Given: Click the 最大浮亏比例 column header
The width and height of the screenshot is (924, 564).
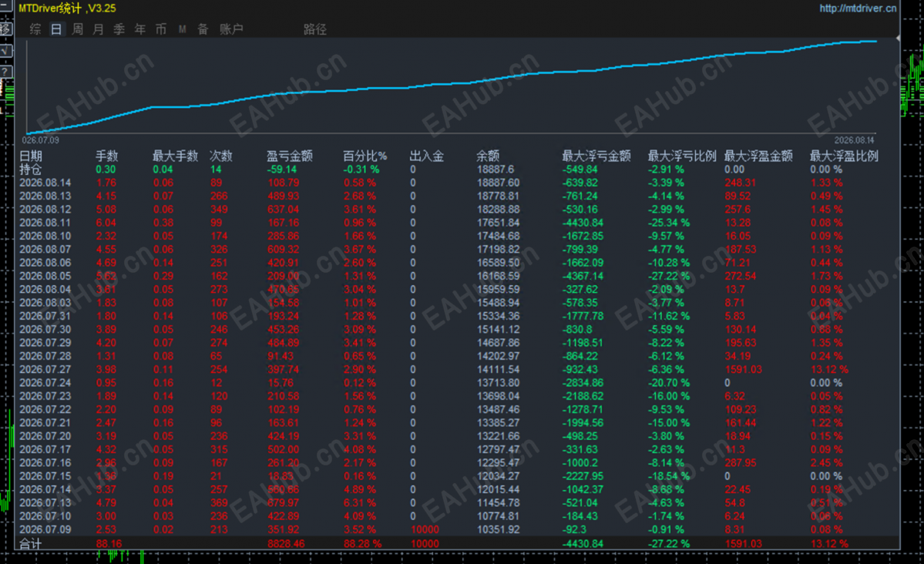Looking at the screenshot, I should 682,156.
